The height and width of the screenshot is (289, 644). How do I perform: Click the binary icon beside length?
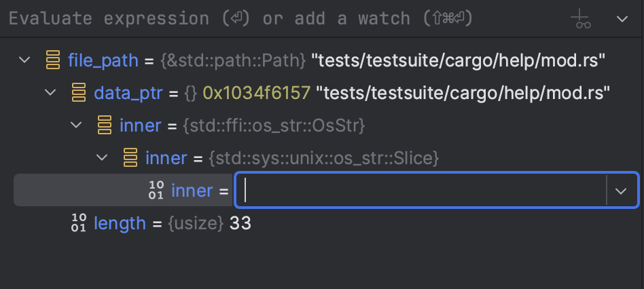[x=78, y=223]
